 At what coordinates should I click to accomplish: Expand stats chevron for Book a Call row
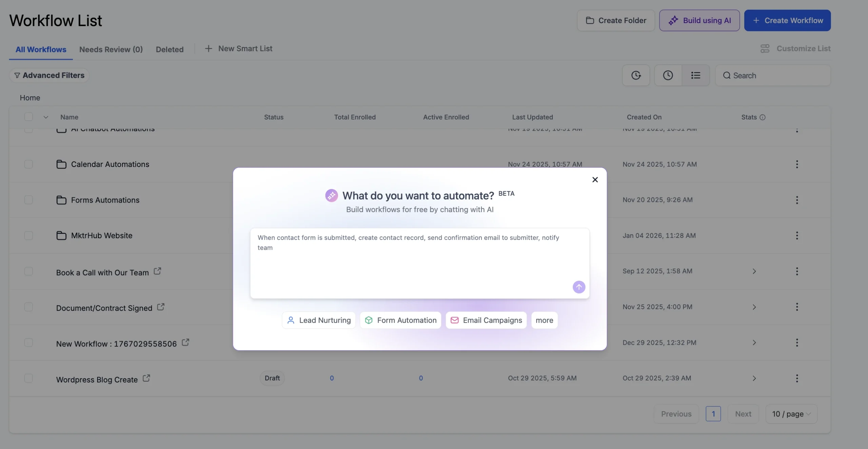(x=754, y=271)
